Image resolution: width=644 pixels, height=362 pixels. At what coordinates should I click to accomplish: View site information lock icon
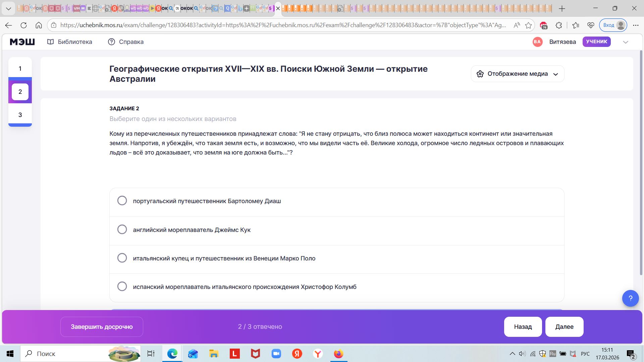point(54,25)
